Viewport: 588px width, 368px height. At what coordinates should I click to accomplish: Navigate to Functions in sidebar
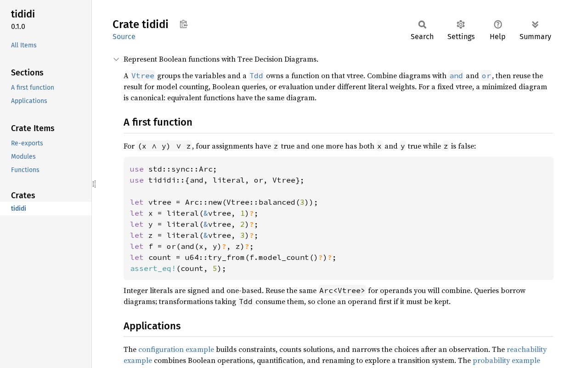pyautogui.click(x=25, y=170)
